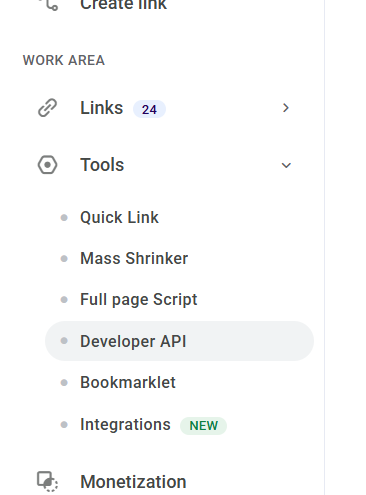Screen dimensions: 366x495
Task: Expand the Links chevron arrow
Action: 286,108
